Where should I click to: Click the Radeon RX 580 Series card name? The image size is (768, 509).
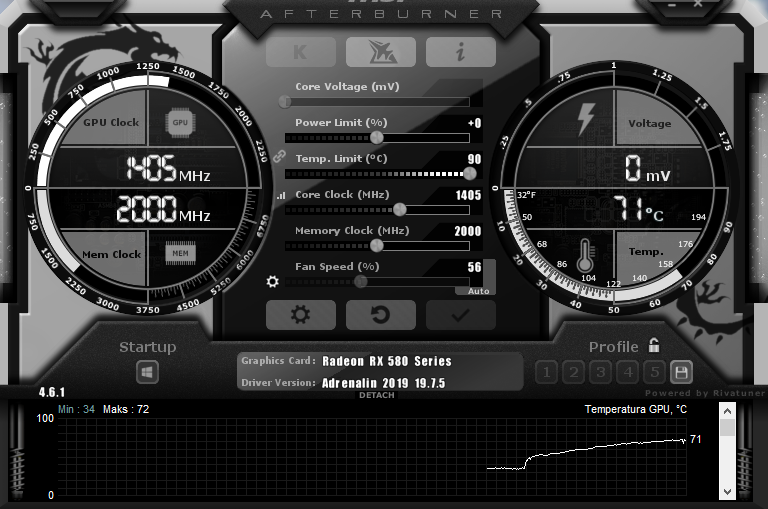(x=386, y=362)
